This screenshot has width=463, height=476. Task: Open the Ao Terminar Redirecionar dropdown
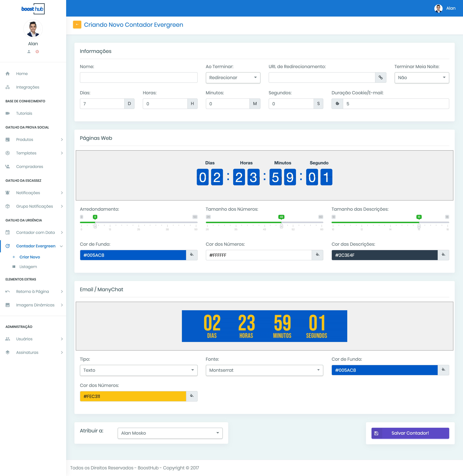click(233, 78)
